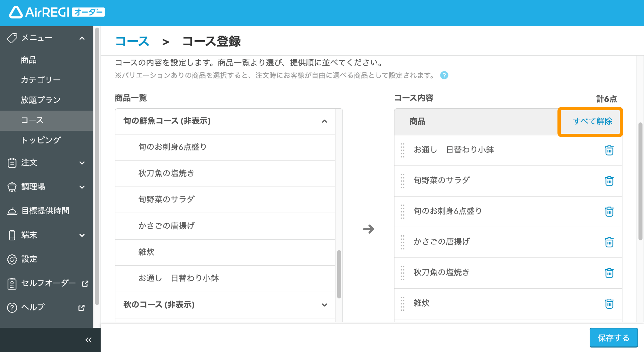
Task: Click drag handle of 秋刀魚の塩焼き row
Action: [402, 273]
